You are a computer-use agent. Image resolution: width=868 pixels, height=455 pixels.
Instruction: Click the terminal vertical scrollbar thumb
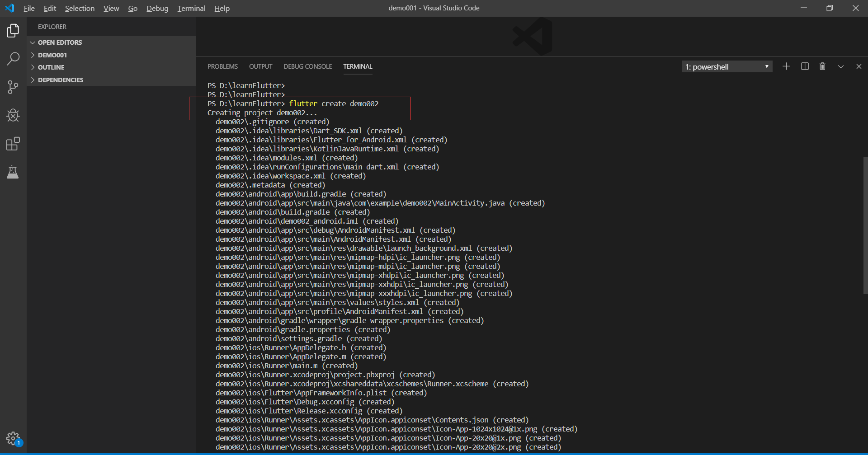point(865,226)
